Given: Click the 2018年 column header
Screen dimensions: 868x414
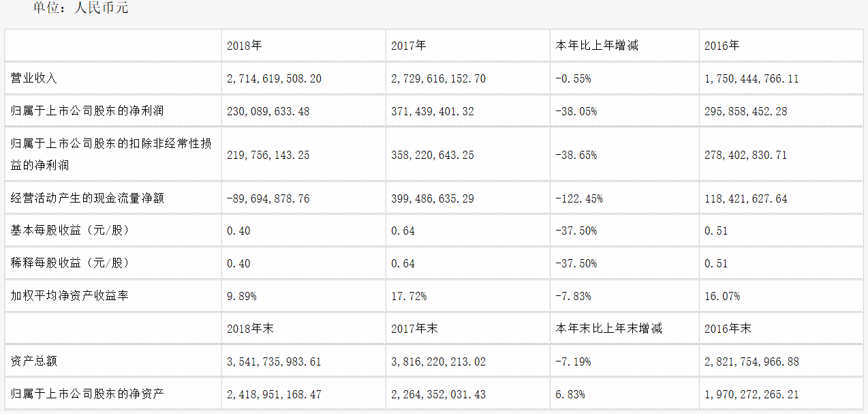Looking at the screenshot, I should [244, 46].
